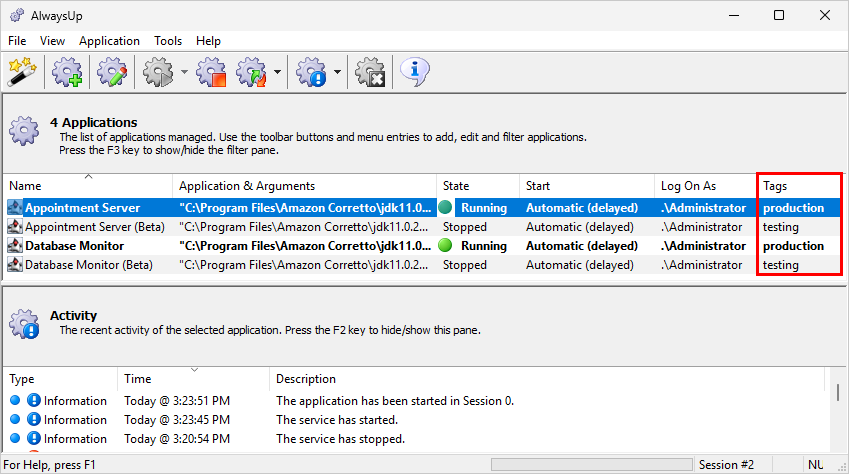Image resolution: width=849 pixels, height=474 pixels.
Task: Expand the Restart Application dropdown arrow
Action: click(277, 72)
